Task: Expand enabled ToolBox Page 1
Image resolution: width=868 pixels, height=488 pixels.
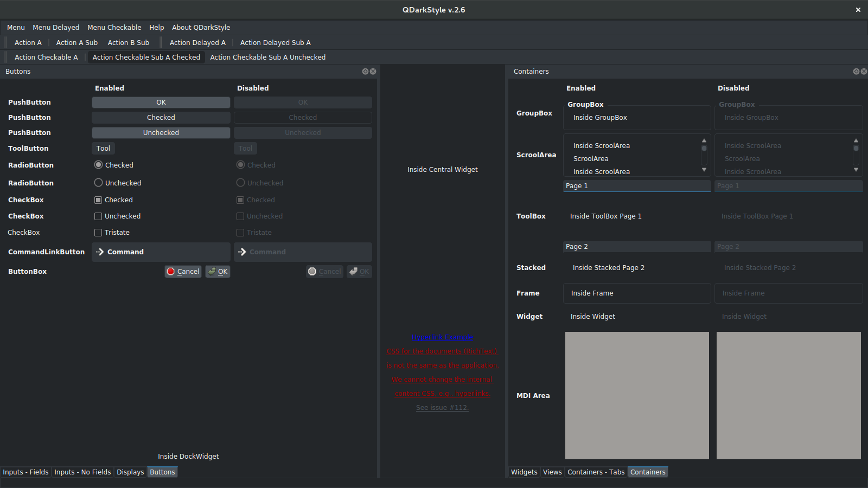Action: pos(637,186)
